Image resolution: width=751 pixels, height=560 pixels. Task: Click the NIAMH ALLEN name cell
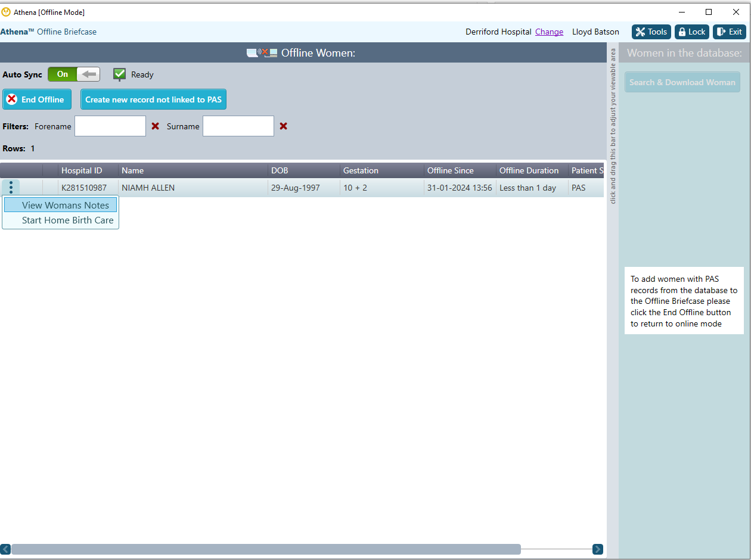(x=193, y=188)
